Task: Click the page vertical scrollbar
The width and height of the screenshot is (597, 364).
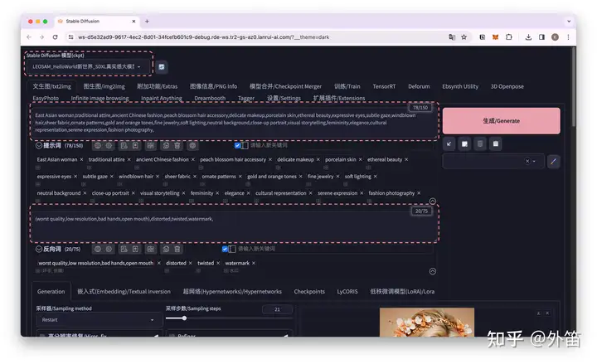Action: [573, 89]
